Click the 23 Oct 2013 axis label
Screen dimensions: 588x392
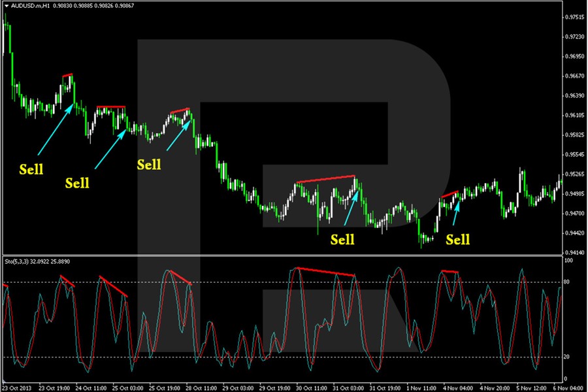17,386
